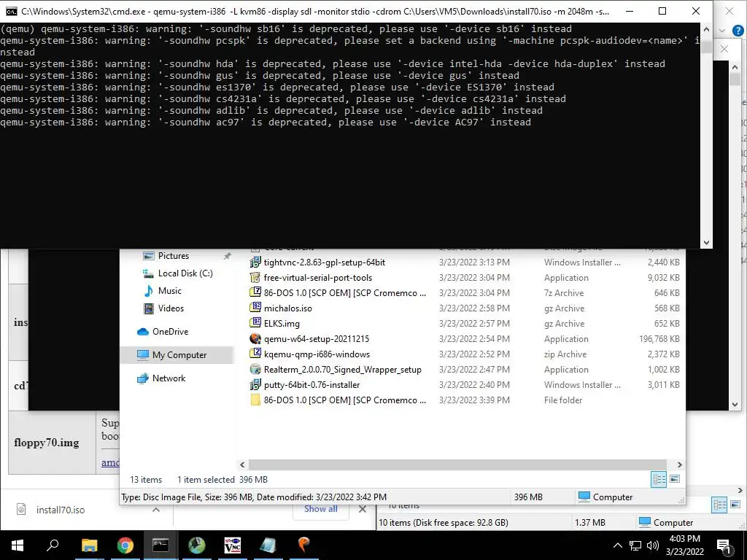The image size is (747, 560).
Task: Click the date 3/23/2022 2:54 PM
Action: (474, 338)
